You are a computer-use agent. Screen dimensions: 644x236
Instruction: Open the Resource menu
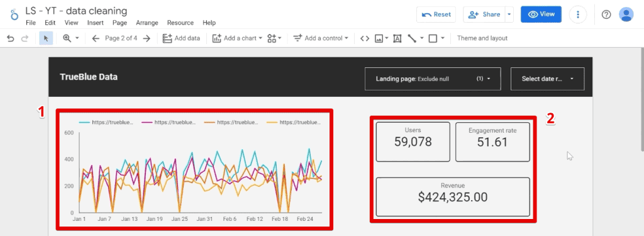point(180,23)
